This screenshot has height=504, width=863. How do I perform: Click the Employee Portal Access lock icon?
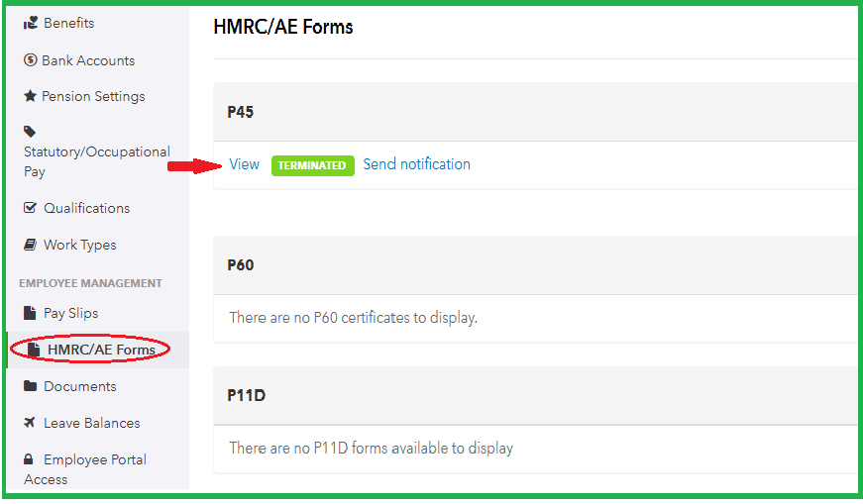[x=30, y=460]
